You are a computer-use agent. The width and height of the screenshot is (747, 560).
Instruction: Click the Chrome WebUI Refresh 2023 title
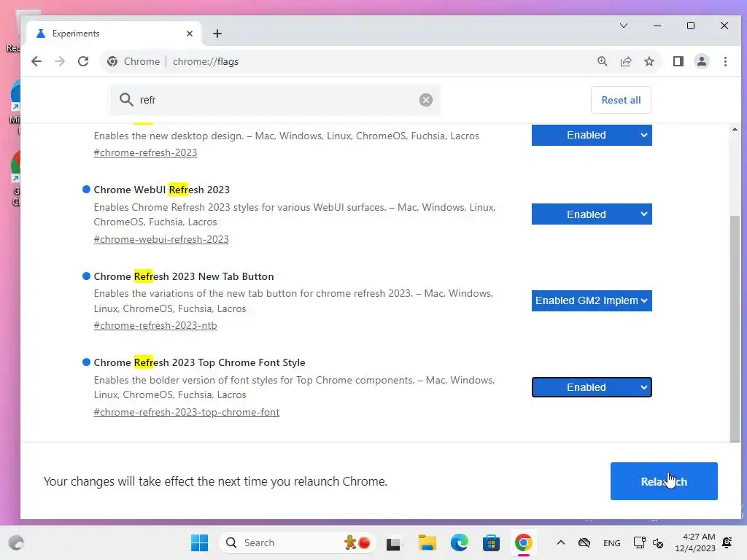[x=161, y=190]
